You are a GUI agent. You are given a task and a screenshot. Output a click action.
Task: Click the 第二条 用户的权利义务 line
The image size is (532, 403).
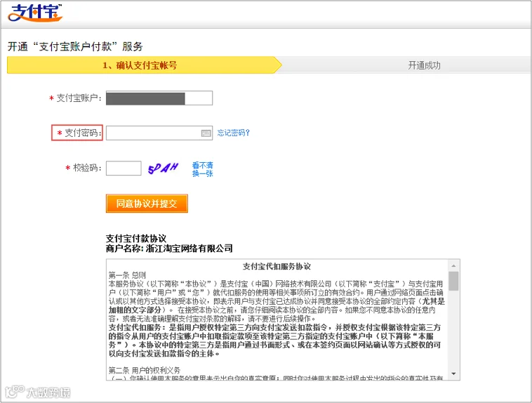(145, 370)
